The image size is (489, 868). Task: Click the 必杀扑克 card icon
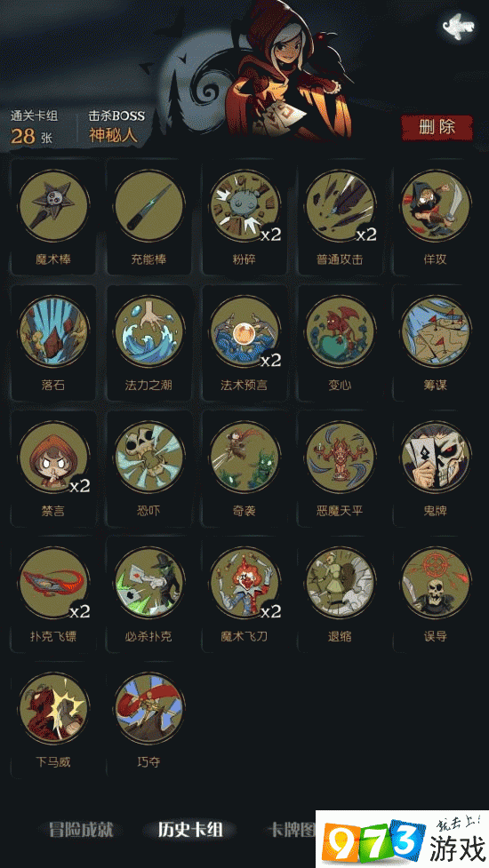[x=149, y=583]
